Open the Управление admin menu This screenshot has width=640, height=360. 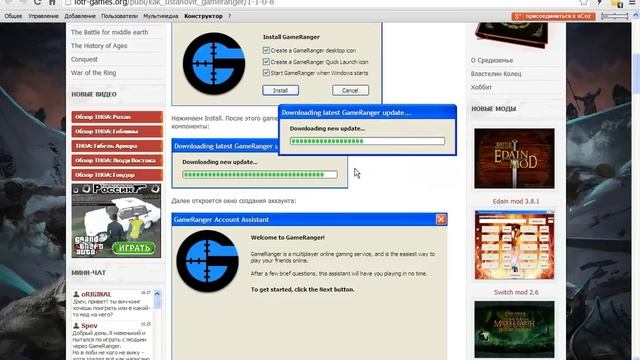tap(43, 16)
